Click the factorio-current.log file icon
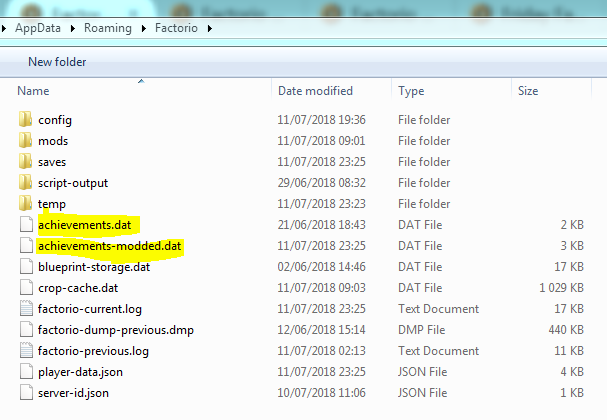The height and width of the screenshot is (420, 607). point(25,309)
